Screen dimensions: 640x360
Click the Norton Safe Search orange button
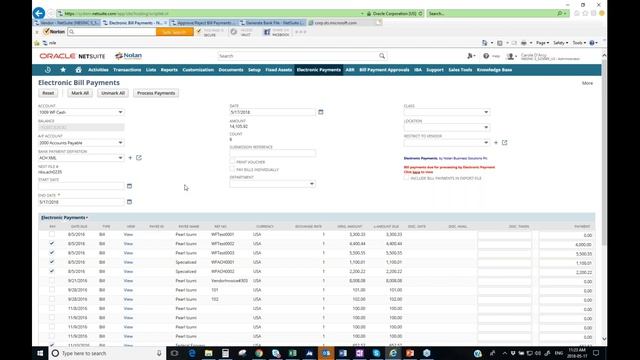pyautogui.click(x=175, y=32)
